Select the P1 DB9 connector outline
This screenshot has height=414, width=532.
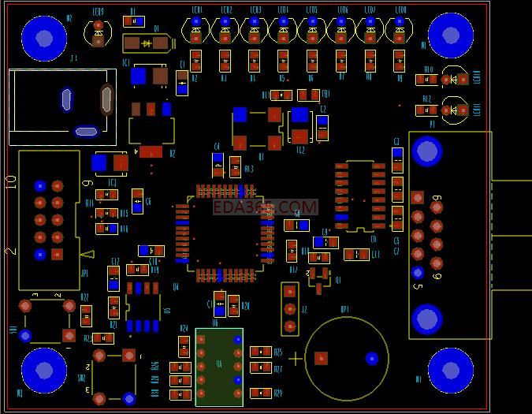[450, 235]
